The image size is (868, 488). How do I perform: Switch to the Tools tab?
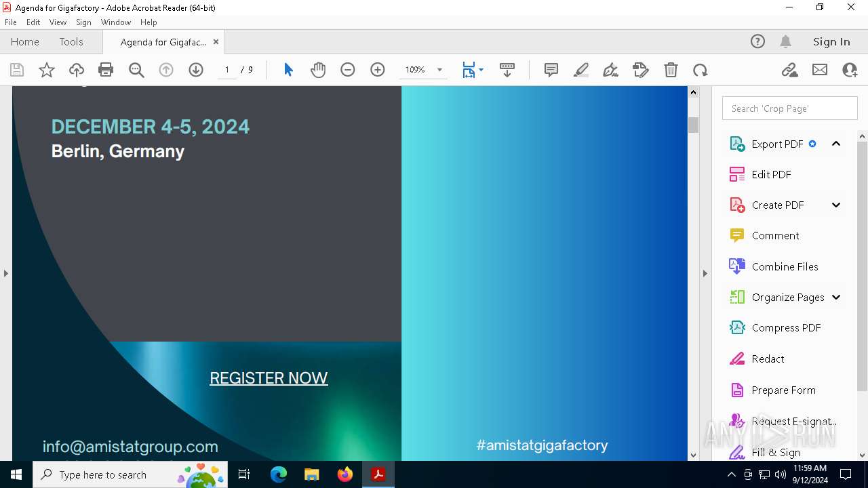(71, 41)
